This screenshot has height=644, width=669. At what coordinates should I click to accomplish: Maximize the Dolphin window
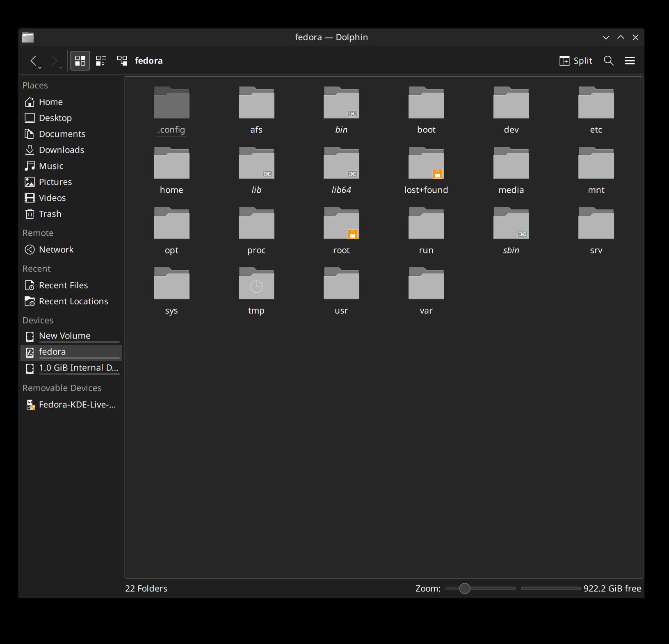point(621,37)
